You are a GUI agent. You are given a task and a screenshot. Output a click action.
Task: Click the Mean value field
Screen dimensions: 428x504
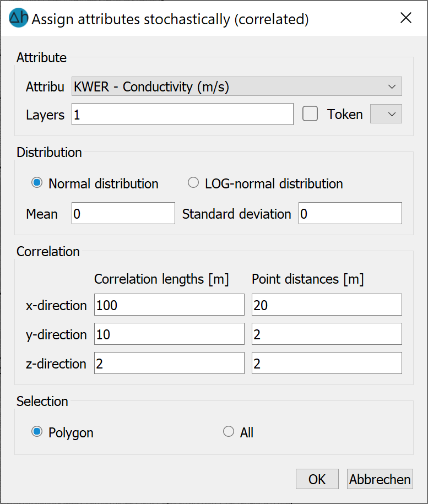(x=123, y=213)
